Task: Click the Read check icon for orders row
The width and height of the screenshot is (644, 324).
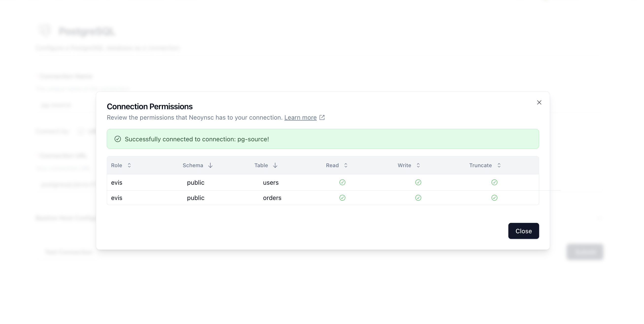Action: 342,198
